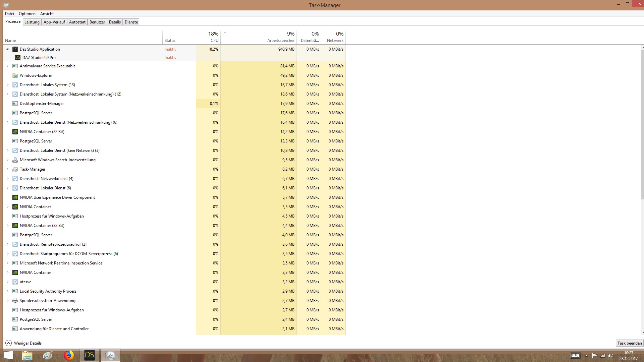
Task: Open DAZ Studio from the taskbar
Action: coord(90,355)
